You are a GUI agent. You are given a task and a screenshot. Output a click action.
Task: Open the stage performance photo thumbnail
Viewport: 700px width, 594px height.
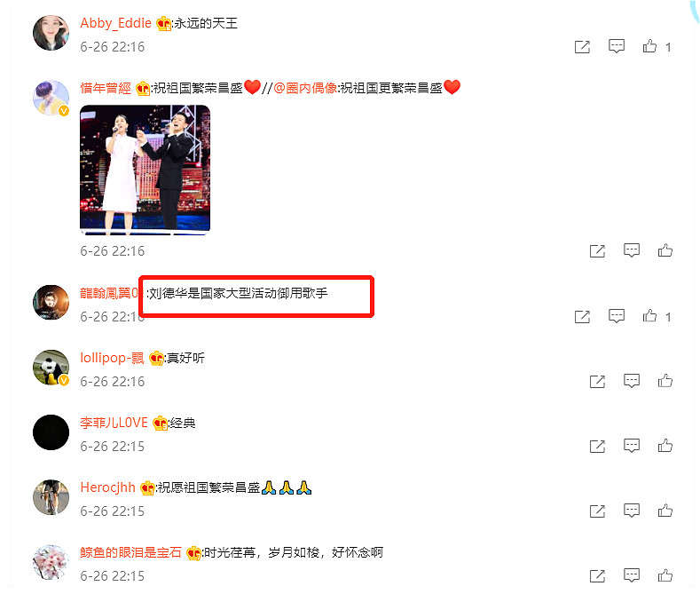pyautogui.click(x=146, y=170)
